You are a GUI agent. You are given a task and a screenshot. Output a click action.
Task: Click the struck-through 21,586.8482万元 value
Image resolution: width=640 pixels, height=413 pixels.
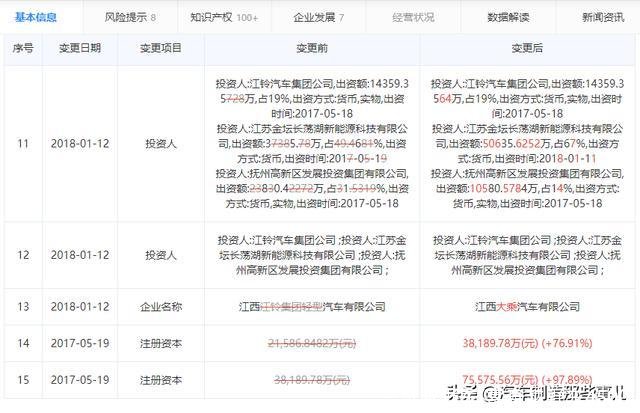(314, 342)
